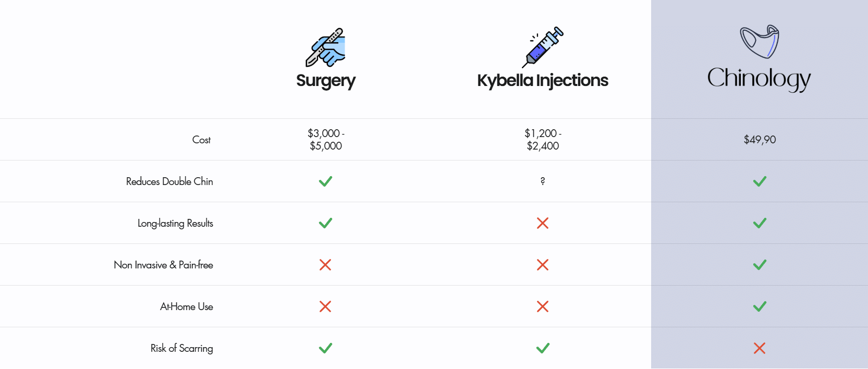Click the Surgery column heading

click(326, 81)
